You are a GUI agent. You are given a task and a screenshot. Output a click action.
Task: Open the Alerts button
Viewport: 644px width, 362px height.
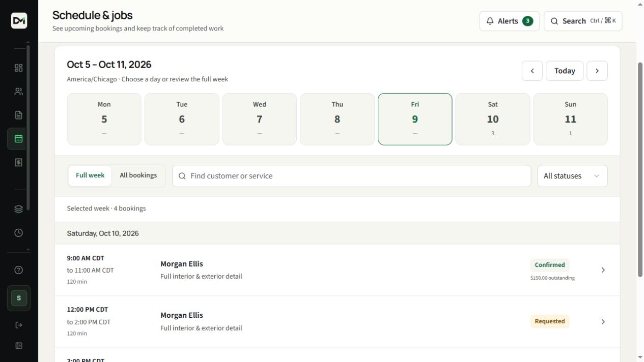click(510, 21)
